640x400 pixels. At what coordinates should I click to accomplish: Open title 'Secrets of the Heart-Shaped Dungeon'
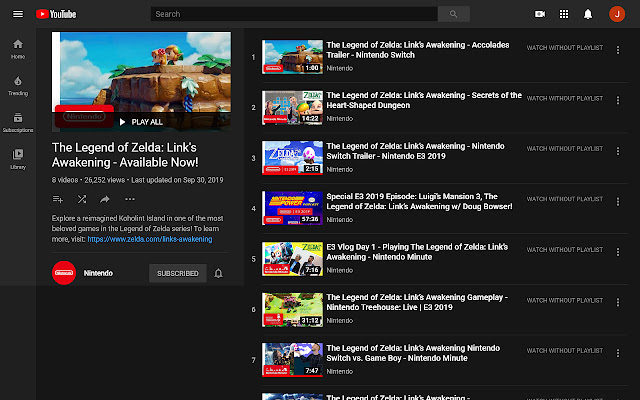point(424,100)
